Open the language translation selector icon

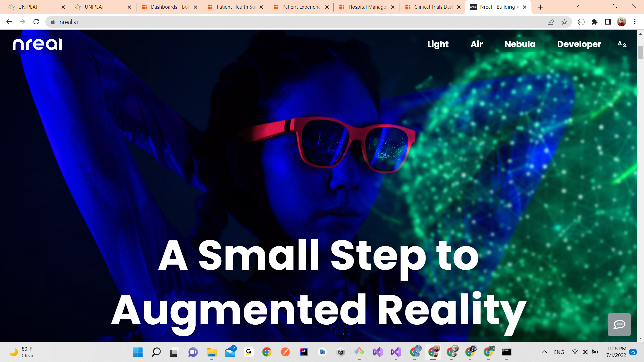[622, 44]
